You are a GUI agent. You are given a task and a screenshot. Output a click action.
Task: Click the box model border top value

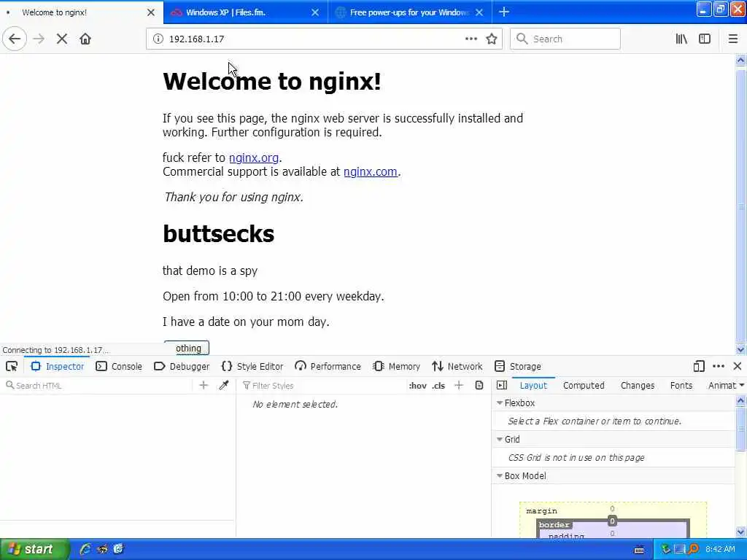click(x=612, y=521)
